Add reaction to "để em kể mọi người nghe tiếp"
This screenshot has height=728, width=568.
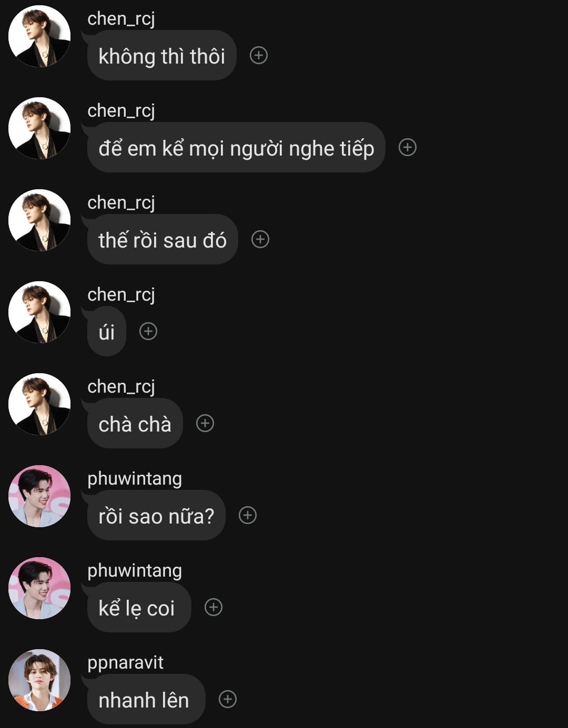[408, 147]
